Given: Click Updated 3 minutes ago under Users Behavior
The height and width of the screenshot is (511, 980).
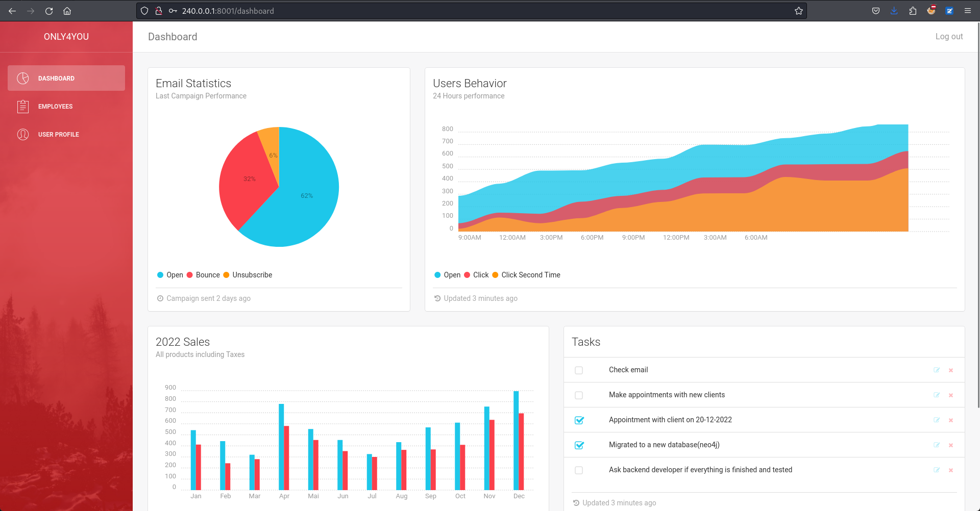Looking at the screenshot, I should [480, 298].
